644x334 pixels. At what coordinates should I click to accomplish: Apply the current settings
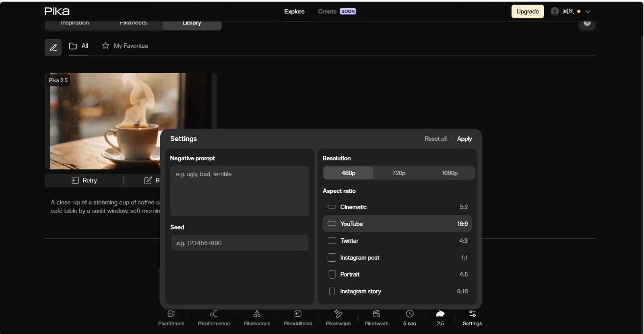pos(464,139)
